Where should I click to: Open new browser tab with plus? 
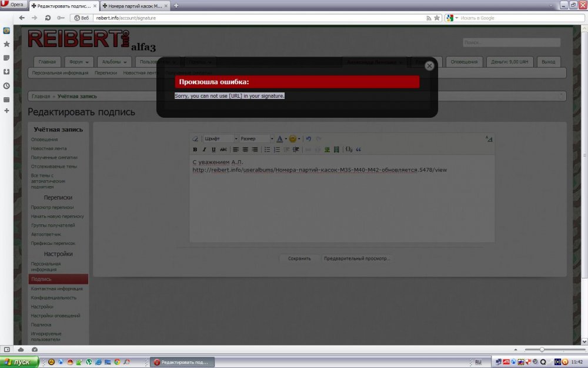[176, 6]
